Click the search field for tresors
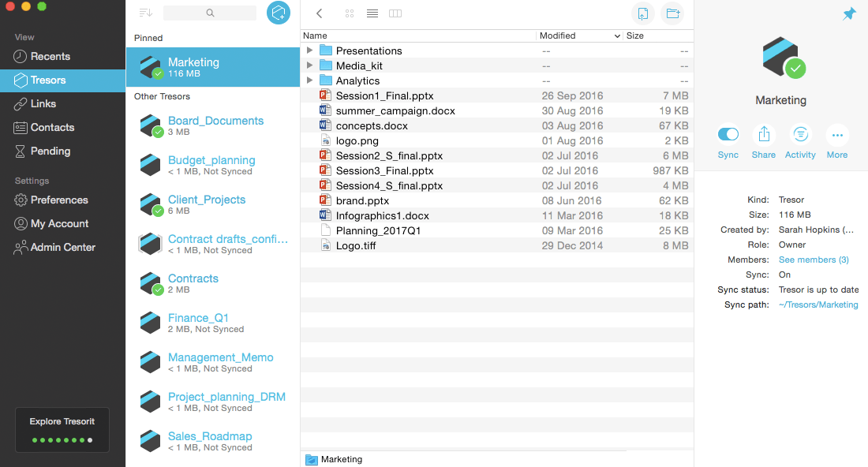 [x=210, y=13]
